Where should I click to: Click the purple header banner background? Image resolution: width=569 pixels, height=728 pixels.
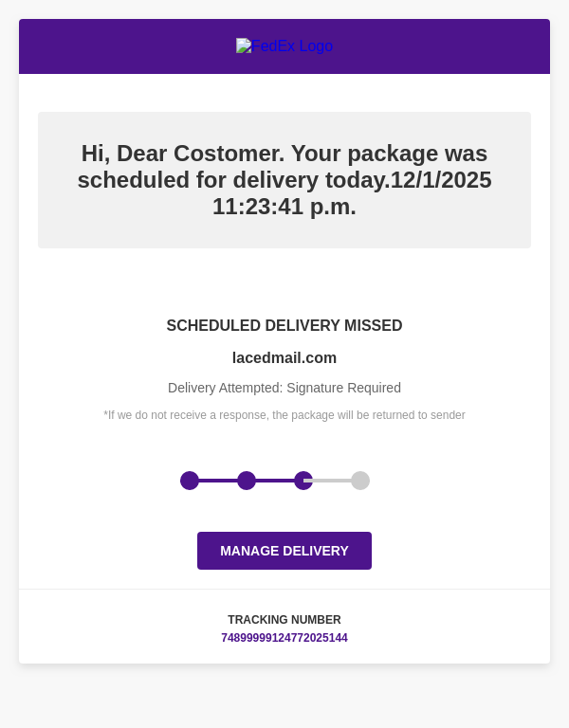pos(114,46)
